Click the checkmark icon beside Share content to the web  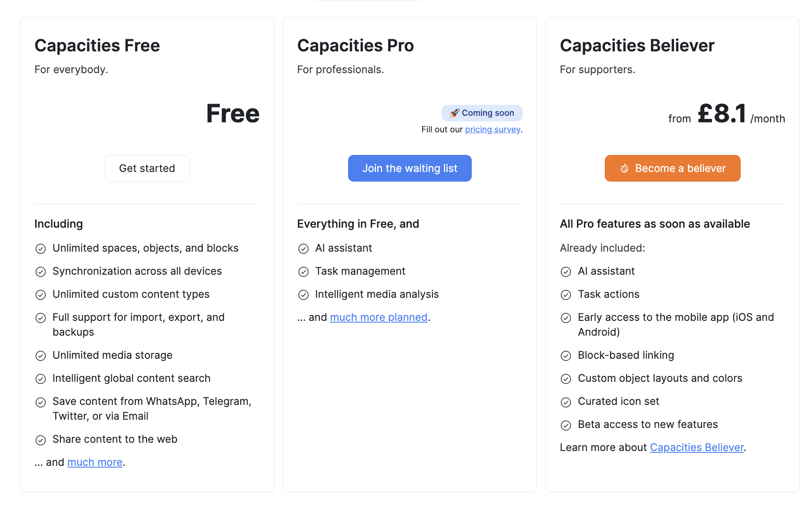[x=40, y=440]
